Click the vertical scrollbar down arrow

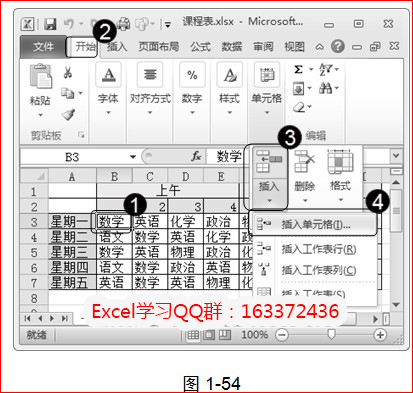click(396, 304)
